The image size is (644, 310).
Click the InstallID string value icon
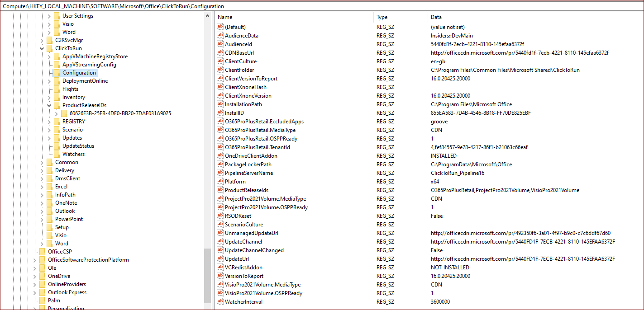click(220, 113)
